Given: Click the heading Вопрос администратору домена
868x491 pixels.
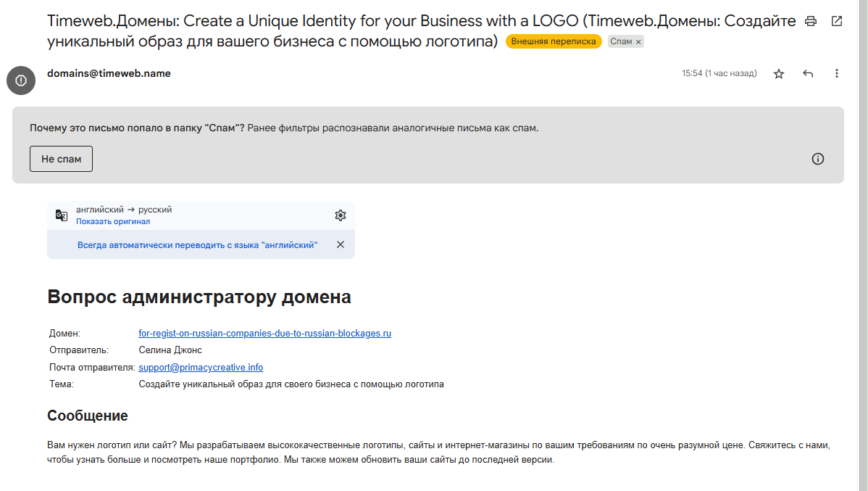Looking at the screenshot, I should (x=199, y=297).
